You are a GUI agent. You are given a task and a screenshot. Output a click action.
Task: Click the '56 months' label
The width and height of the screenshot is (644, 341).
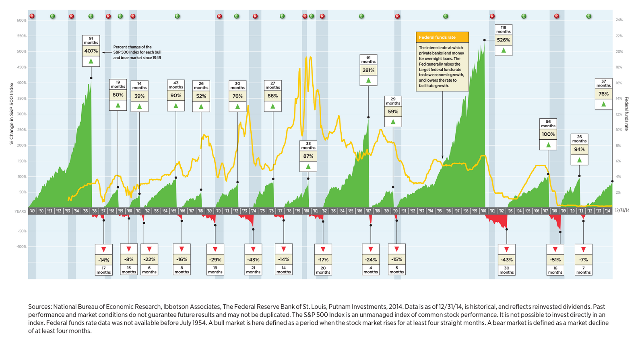point(548,124)
